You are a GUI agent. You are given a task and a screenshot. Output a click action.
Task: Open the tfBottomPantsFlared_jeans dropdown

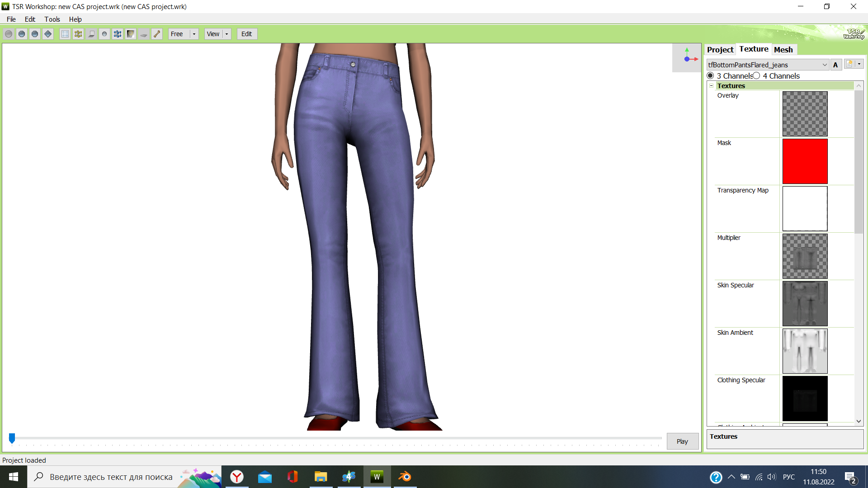coord(824,65)
